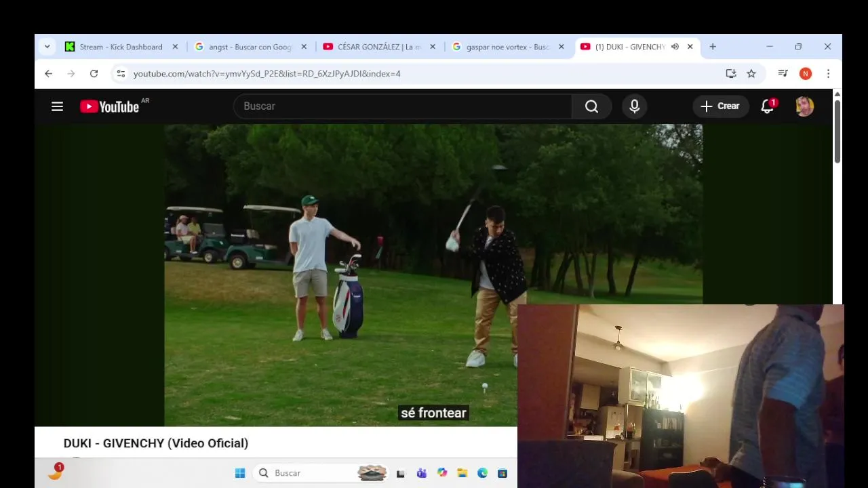Screen dimensions: 868x488
Task: Open Microsoft Teams from taskbar
Action: pos(421,473)
